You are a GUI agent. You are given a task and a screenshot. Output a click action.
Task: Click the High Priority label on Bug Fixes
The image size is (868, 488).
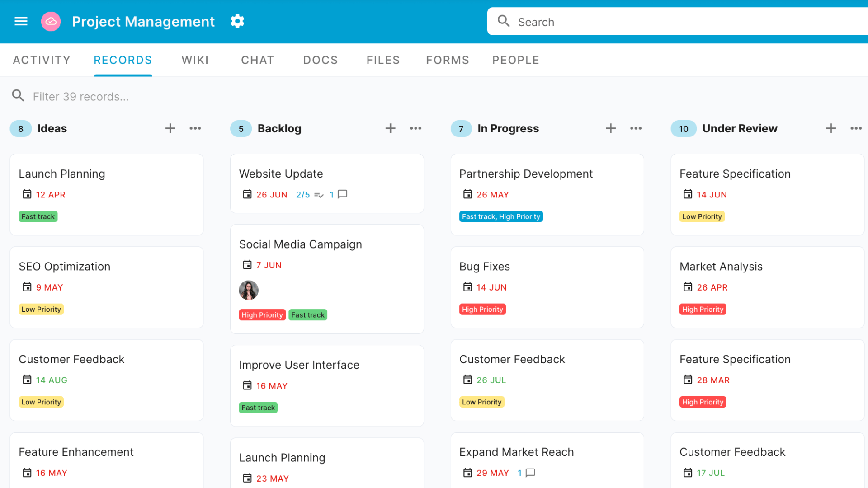tap(482, 308)
